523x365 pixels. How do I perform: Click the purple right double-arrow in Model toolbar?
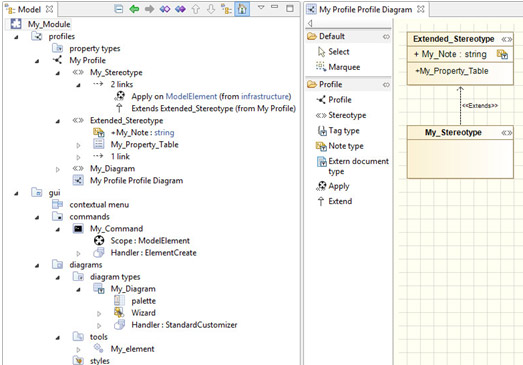(180, 9)
